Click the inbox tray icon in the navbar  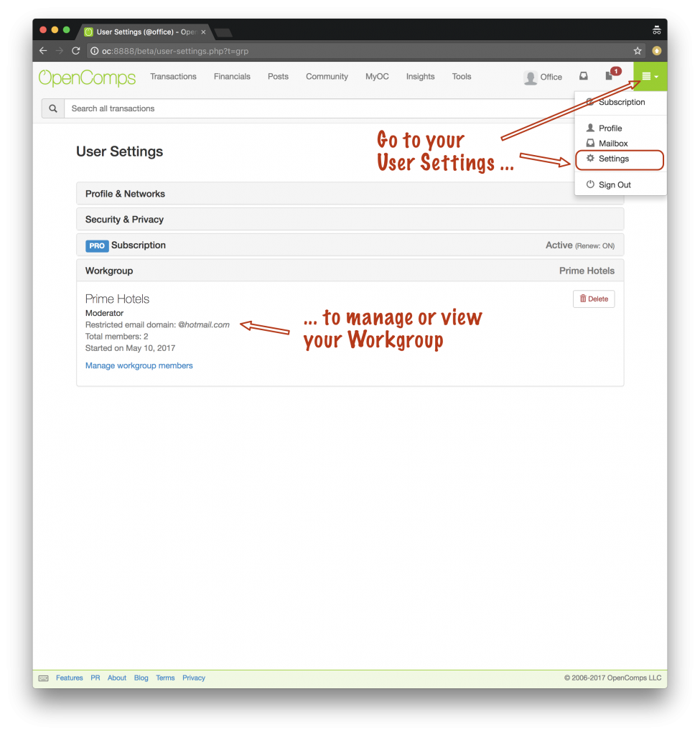click(x=583, y=76)
